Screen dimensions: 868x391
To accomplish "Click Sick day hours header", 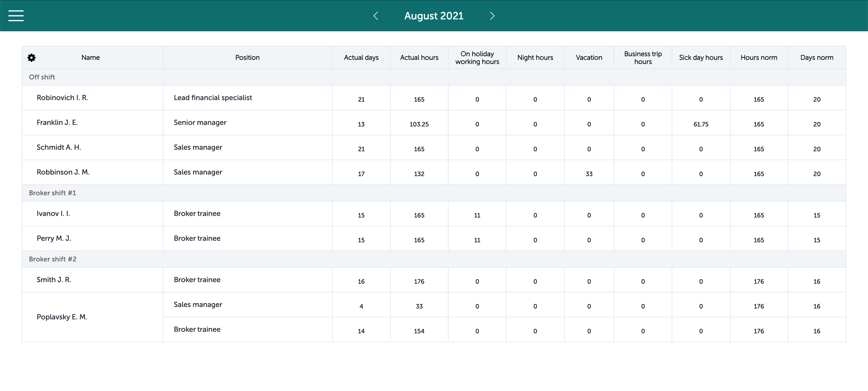I will tap(701, 58).
